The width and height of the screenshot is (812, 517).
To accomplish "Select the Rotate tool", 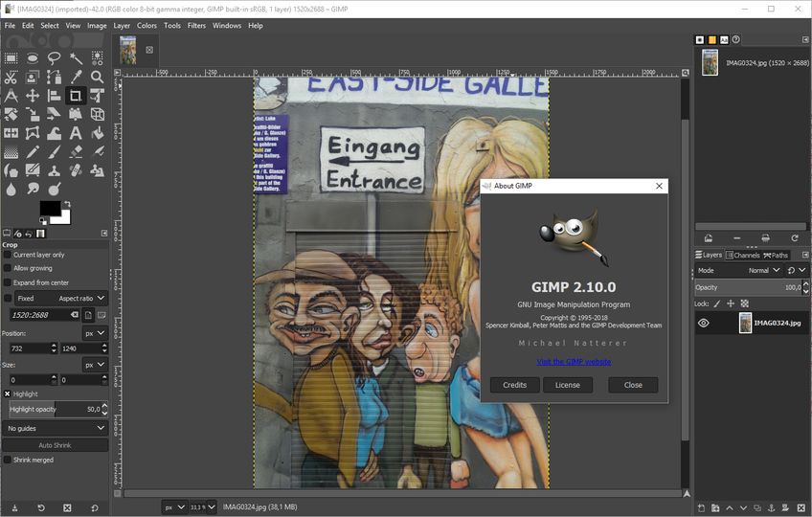I will click(11, 115).
